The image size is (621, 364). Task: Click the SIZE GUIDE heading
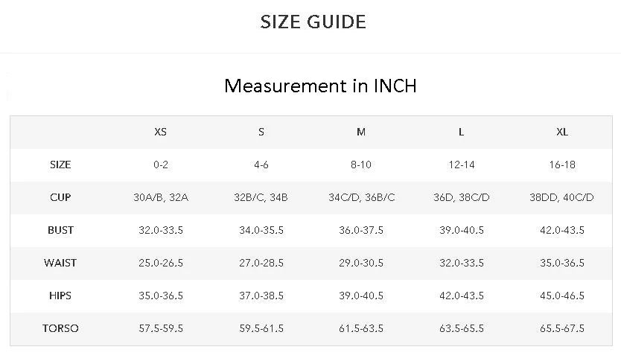point(313,22)
